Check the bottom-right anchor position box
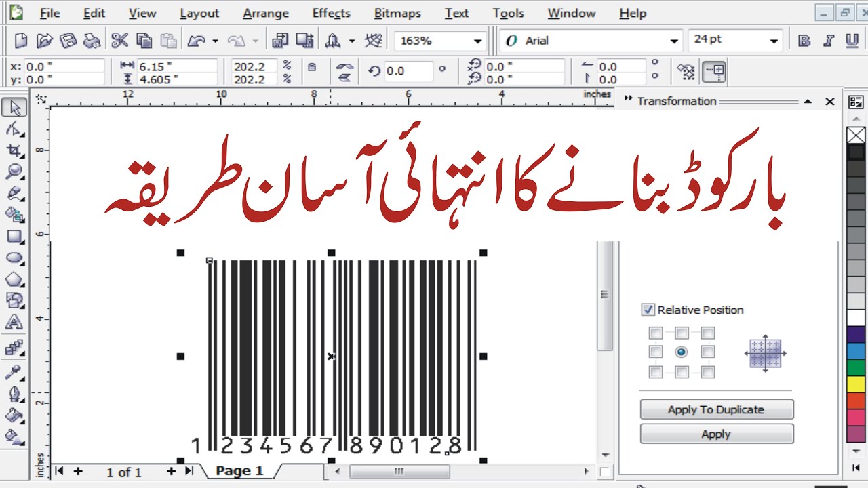 click(x=708, y=371)
